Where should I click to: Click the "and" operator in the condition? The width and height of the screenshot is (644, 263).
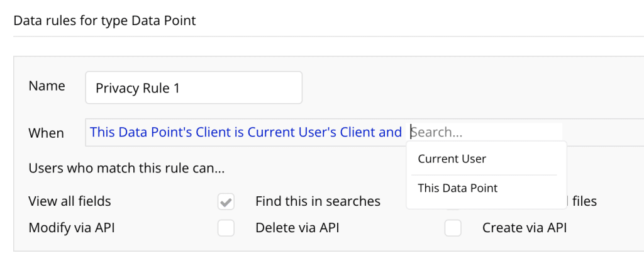(x=391, y=132)
